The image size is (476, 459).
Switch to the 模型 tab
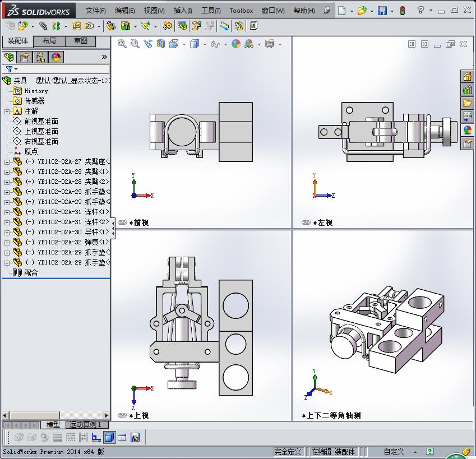[53, 425]
